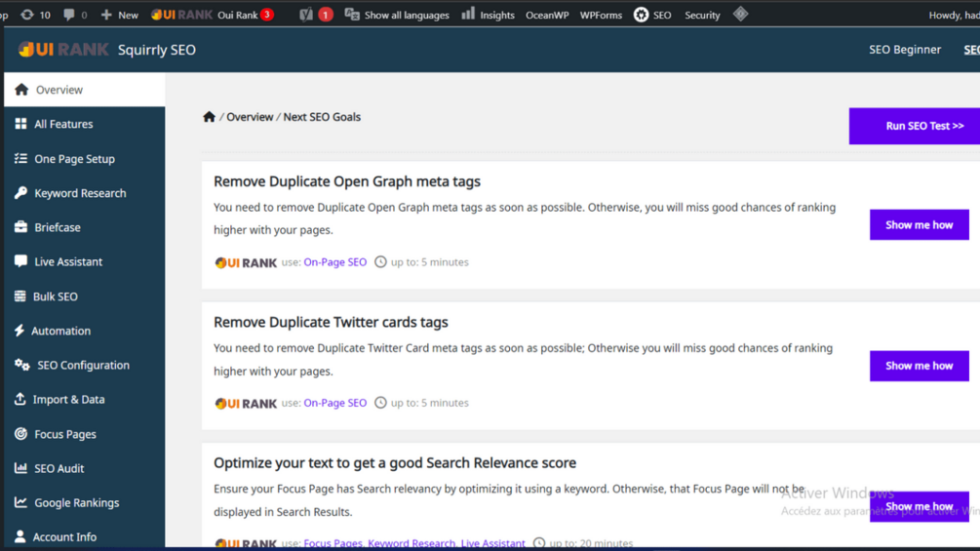Screen dimensions: 980x551
Task: Click the UI RANK Squirrly SEO logo
Action: click(107, 50)
